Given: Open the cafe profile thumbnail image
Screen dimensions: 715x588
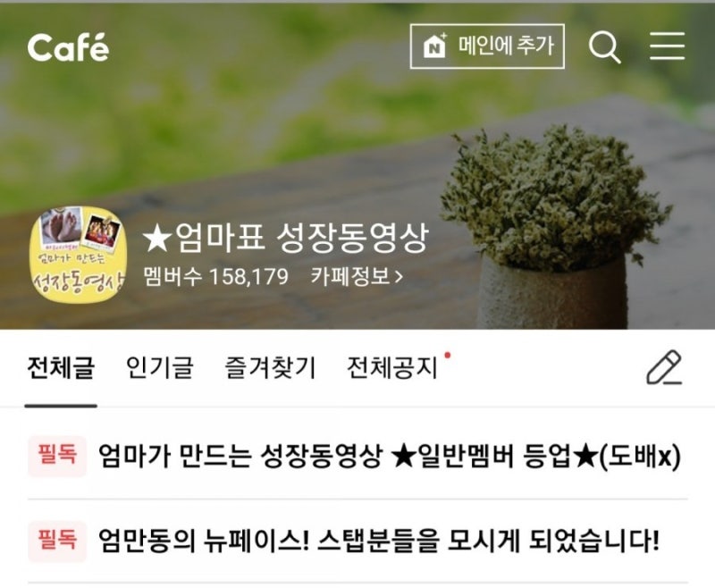Looking at the screenshot, I should (x=78, y=255).
